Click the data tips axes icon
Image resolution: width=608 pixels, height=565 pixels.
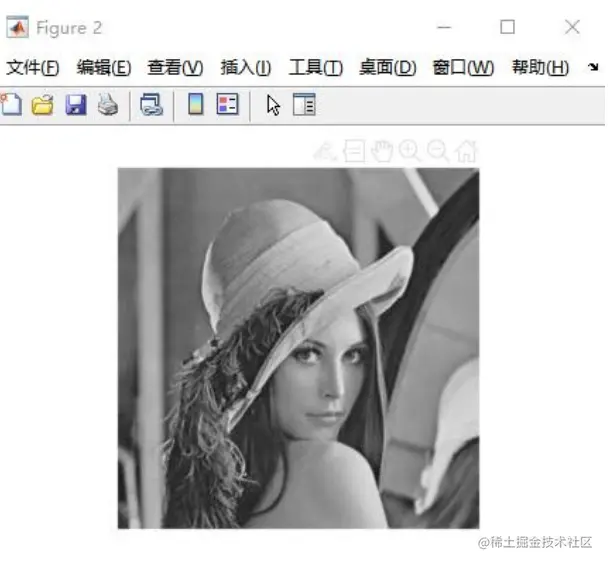pyautogui.click(x=354, y=150)
